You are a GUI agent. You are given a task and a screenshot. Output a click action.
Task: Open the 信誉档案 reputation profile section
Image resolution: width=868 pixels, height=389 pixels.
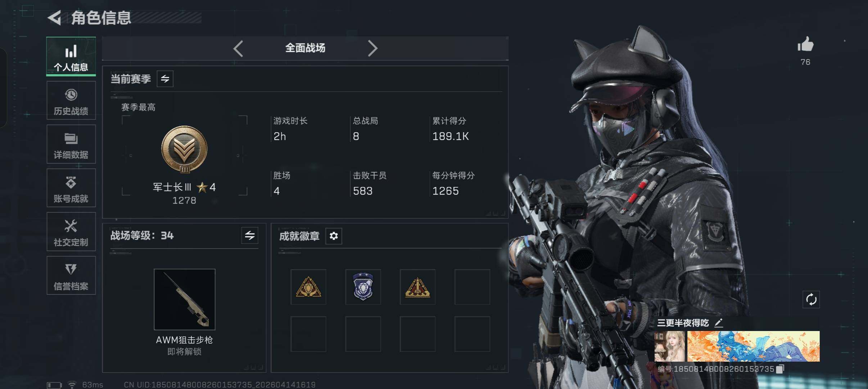[x=71, y=276]
